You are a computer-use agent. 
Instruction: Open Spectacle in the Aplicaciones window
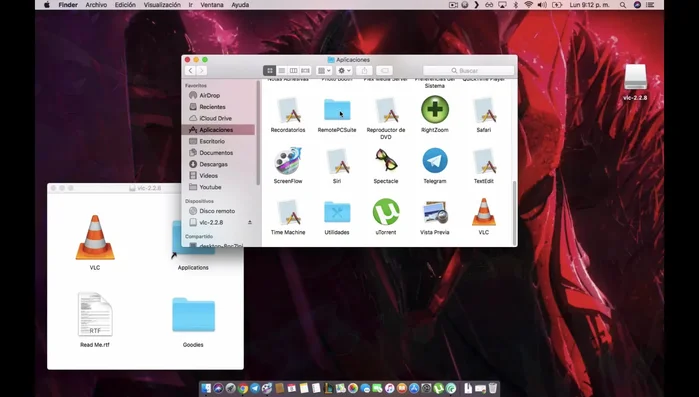pos(386,160)
